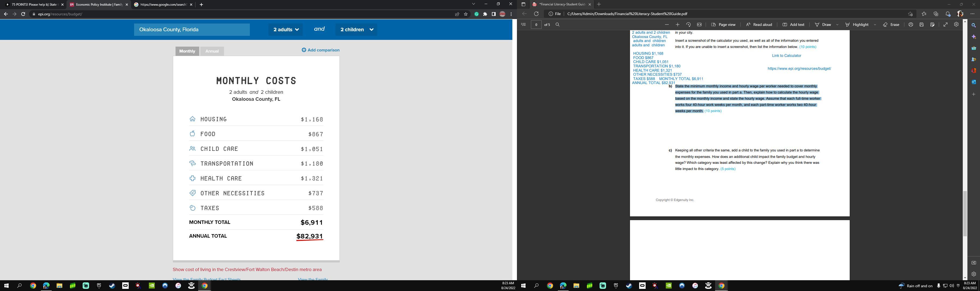Viewport: 980px width, 291px height.
Task: Toggle Read aloud in PDF viewer
Action: [x=759, y=24]
